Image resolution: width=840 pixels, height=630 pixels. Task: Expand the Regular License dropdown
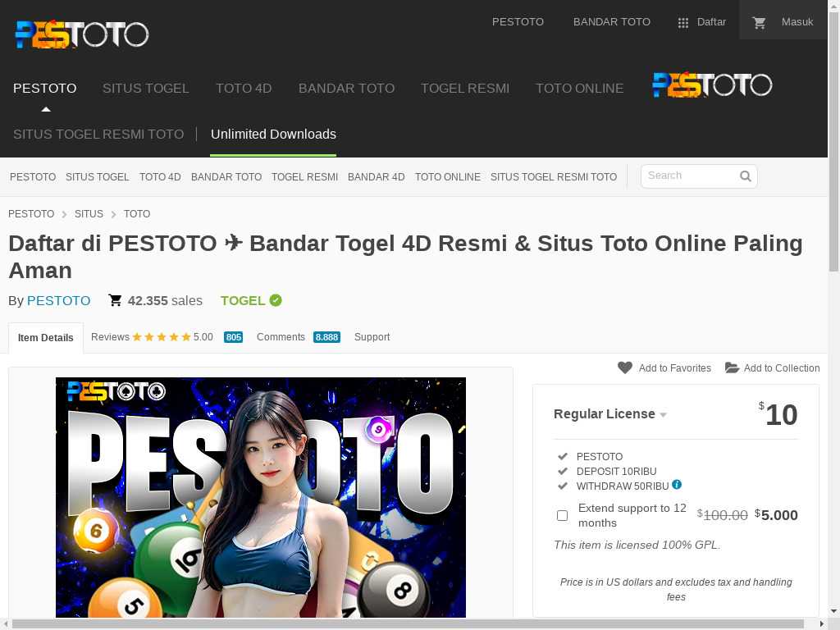tap(610, 414)
